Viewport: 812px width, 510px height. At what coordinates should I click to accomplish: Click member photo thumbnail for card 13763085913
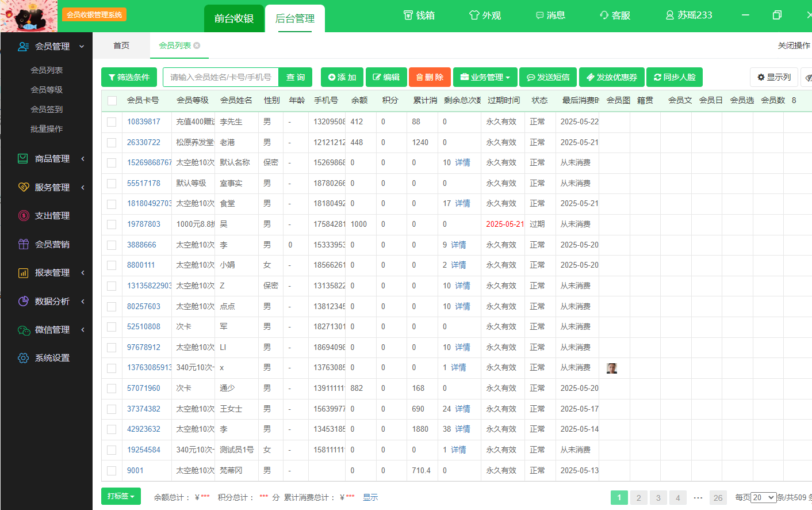[x=612, y=368]
